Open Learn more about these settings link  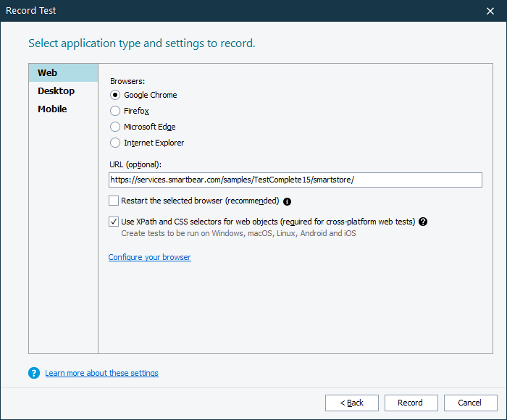click(x=101, y=373)
